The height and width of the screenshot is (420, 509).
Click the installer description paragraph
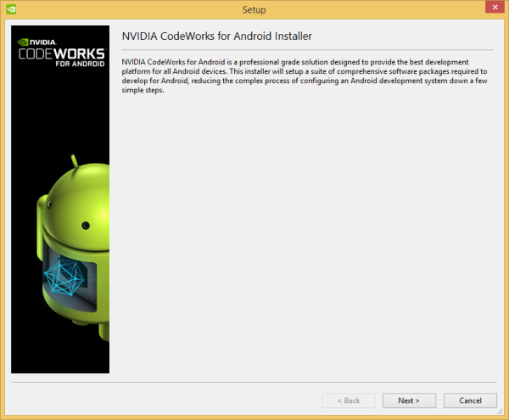pos(305,76)
